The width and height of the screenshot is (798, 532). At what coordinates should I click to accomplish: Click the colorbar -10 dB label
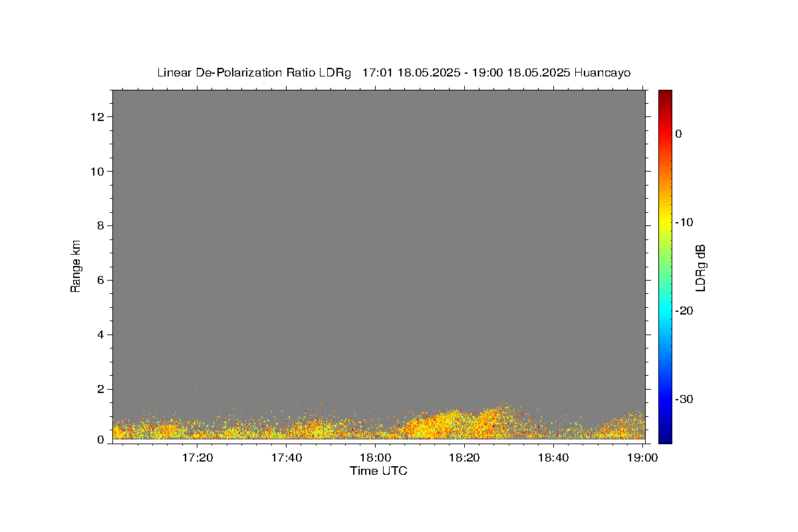point(685,222)
